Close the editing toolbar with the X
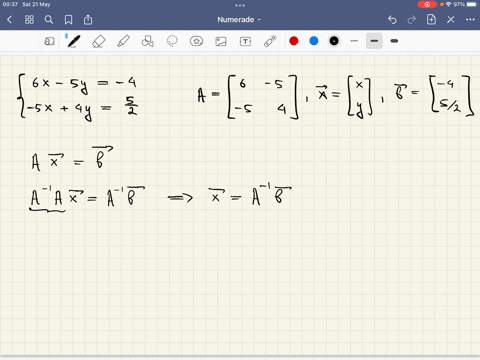This screenshot has width=480, height=360. [451, 20]
